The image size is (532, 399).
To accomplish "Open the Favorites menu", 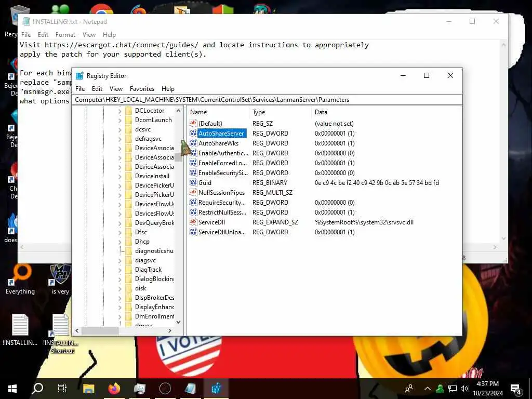I will tap(142, 88).
